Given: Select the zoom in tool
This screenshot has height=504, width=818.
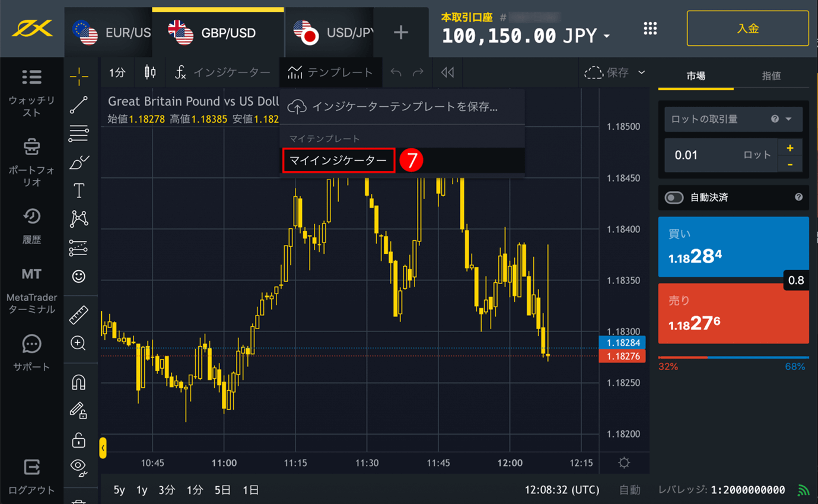Looking at the screenshot, I should pos(79,343).
